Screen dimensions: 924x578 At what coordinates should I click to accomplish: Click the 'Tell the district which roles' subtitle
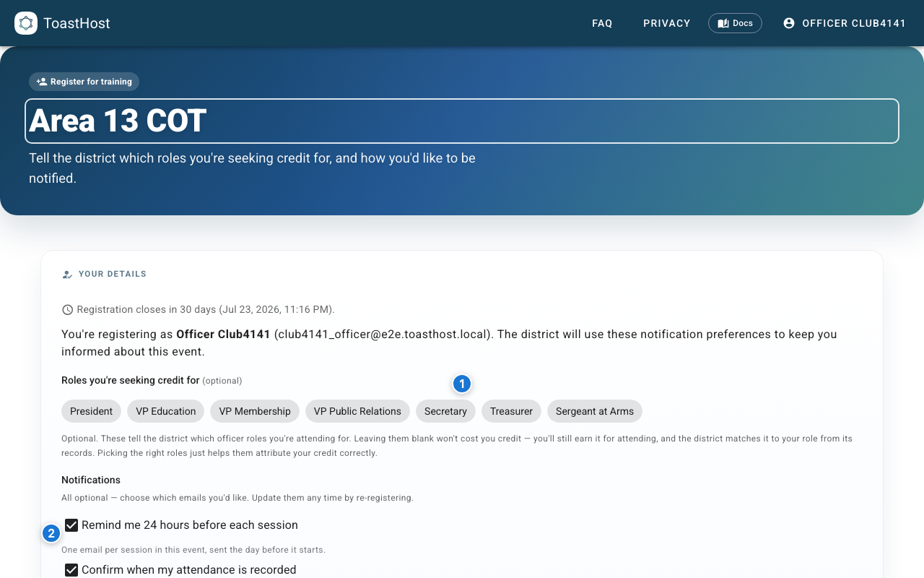coord(252,168)
